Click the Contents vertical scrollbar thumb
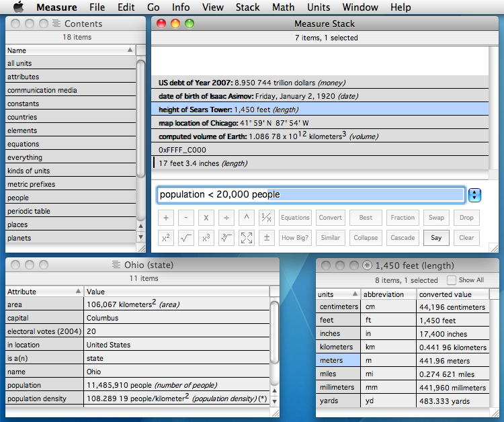The image size is (504, 422). (x=140, y=118)
